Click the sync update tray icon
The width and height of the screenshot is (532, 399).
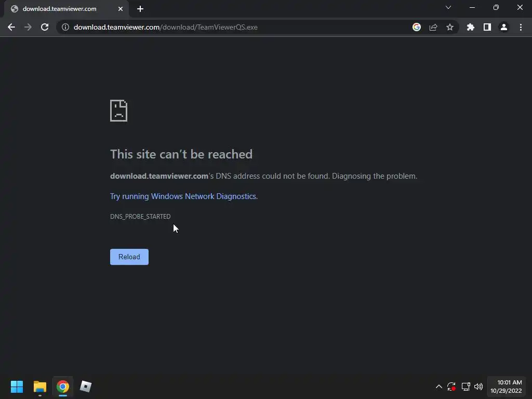[451, 387]
